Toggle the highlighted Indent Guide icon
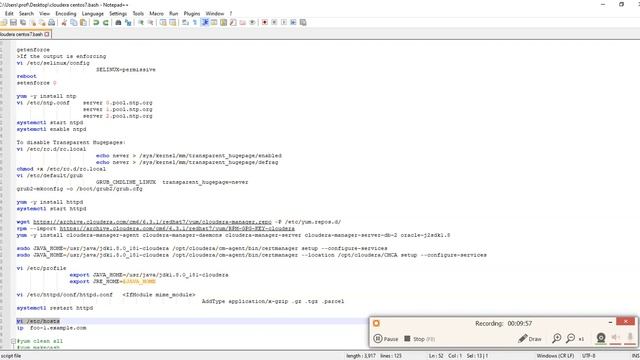This screenshot has height=360, width=640. pos(205,22)
